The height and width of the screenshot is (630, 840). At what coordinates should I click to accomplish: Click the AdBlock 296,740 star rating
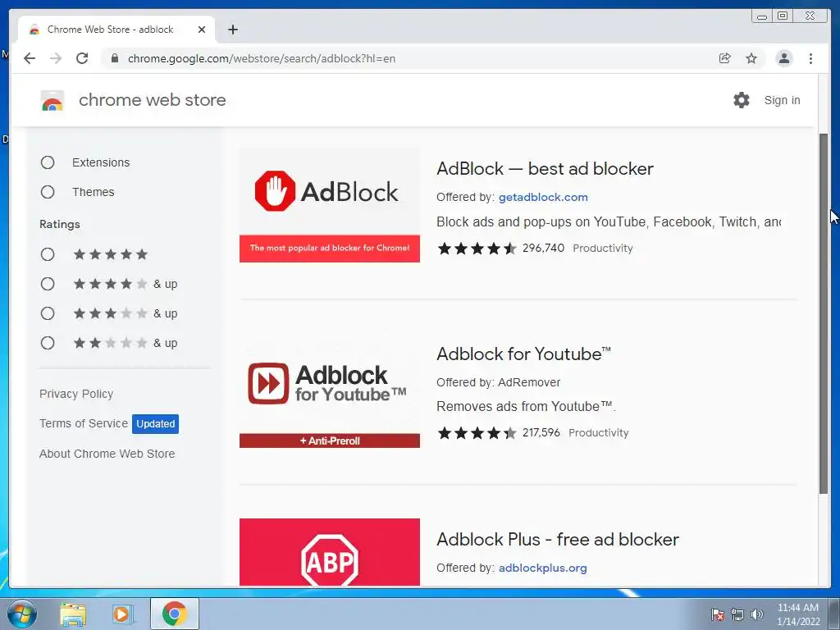(x=477, y=248)
